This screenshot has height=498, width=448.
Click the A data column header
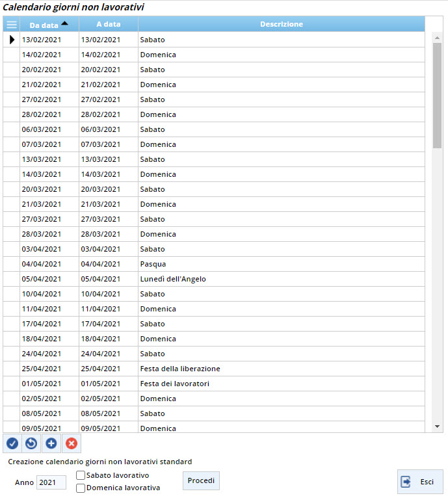click(108, 25)
